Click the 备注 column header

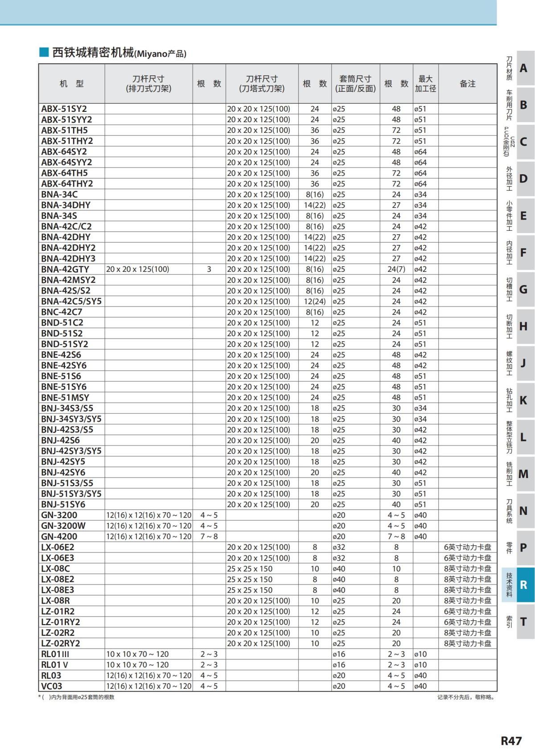468,84
